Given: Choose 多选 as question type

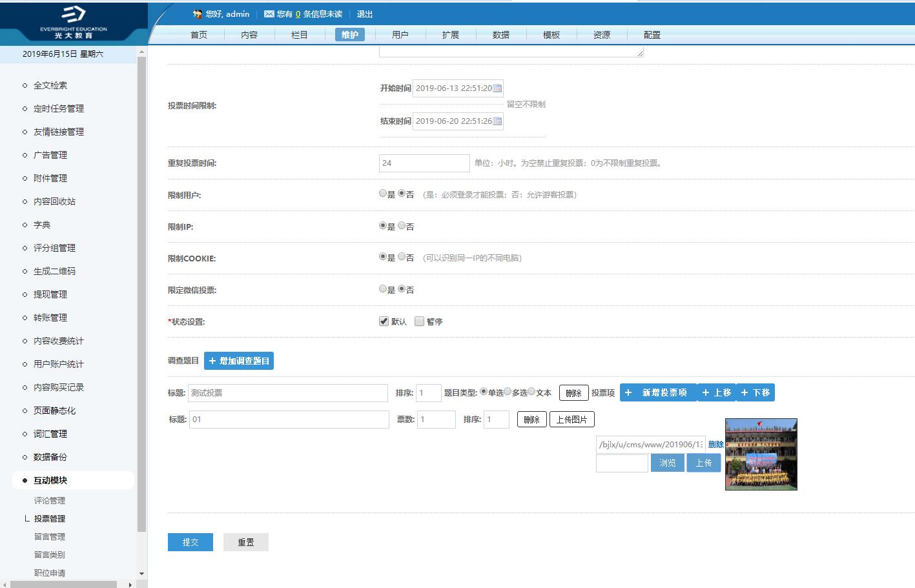Looking at the screenshot, I should click(508, 392).
